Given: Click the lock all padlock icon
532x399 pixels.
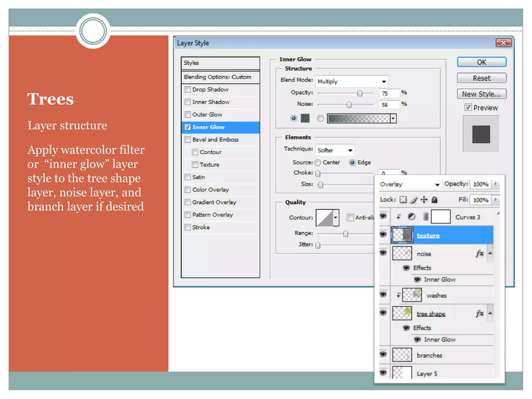Looking at the screenshot, I should tap(434, 199).
